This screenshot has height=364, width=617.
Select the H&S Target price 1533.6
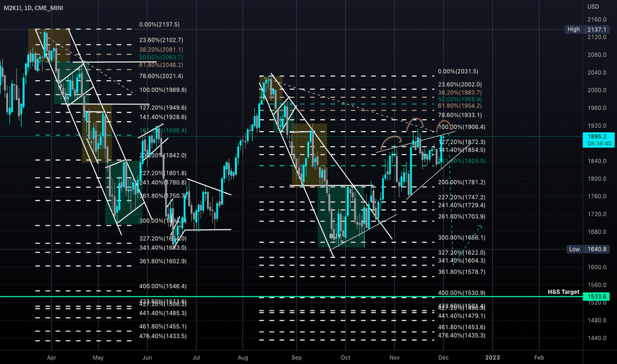(596, 296)
